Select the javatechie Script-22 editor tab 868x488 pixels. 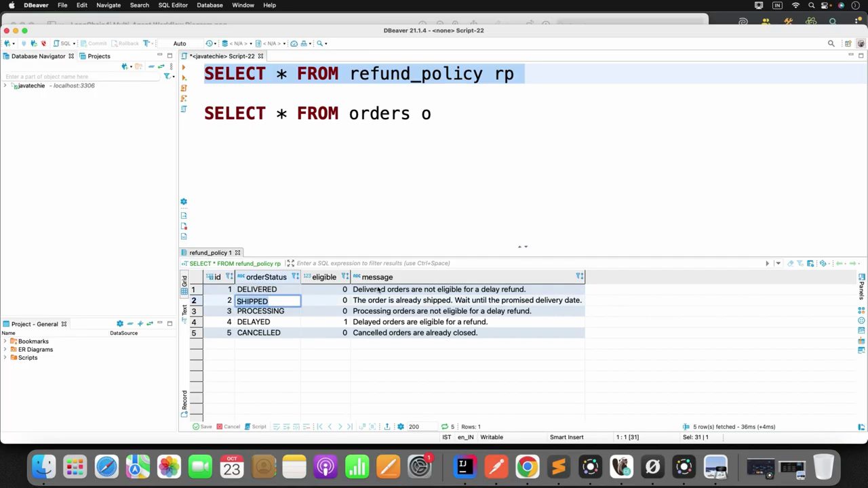(222, 56)
